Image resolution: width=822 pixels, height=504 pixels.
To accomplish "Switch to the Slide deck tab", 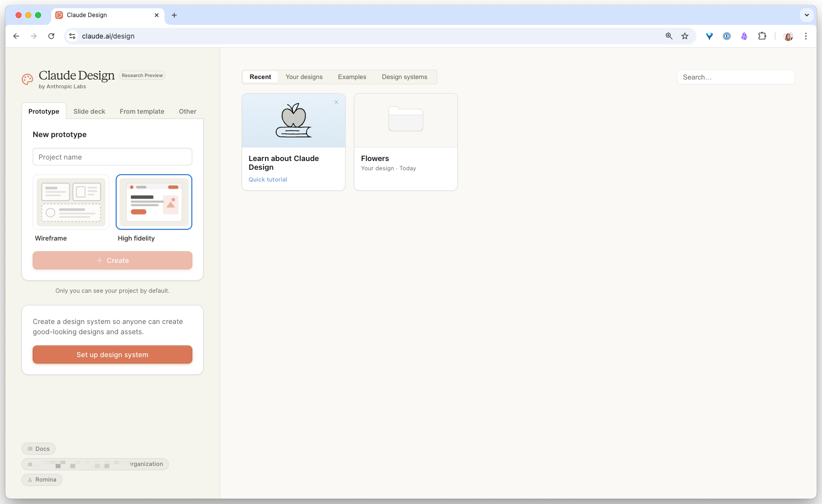I will click(89, 111).
